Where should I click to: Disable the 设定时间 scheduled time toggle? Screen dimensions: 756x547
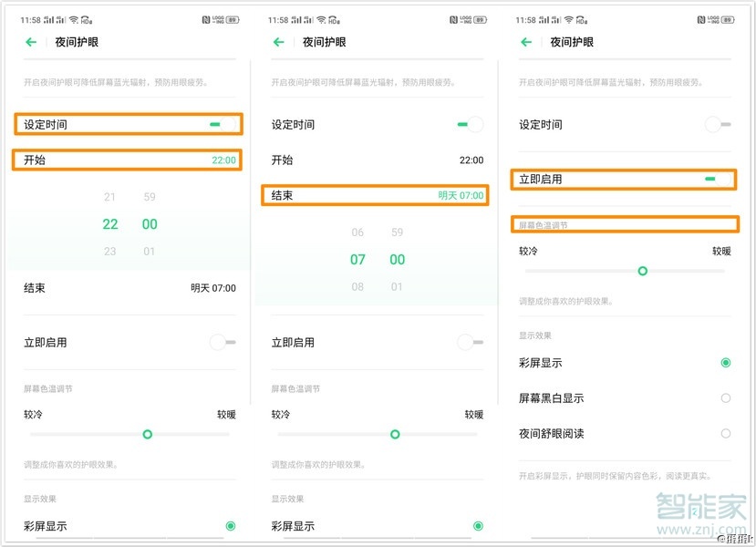[224, 124]
